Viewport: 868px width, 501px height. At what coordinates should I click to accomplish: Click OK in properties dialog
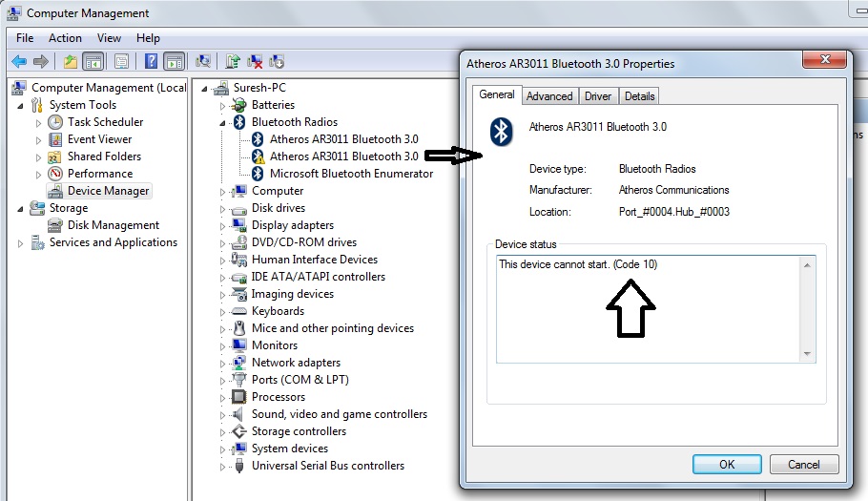(727, 465)
